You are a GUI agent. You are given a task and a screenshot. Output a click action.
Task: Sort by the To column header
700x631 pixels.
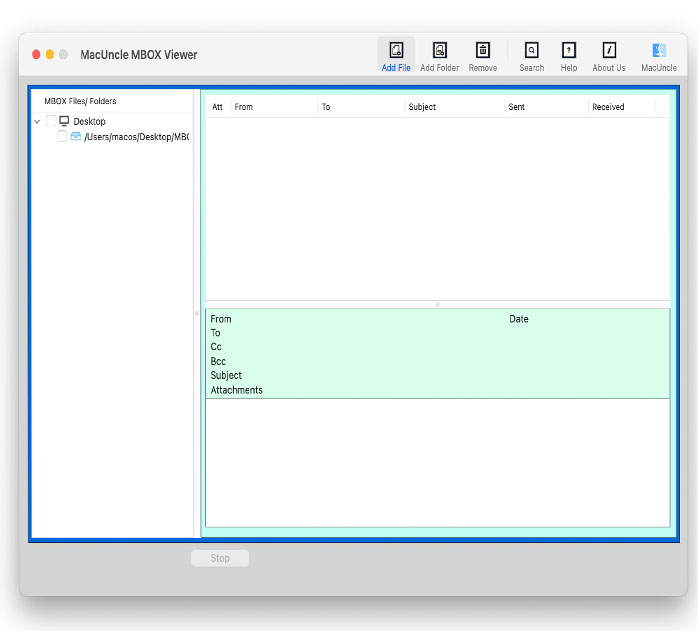pyautogui.click(x=326, y=107)
